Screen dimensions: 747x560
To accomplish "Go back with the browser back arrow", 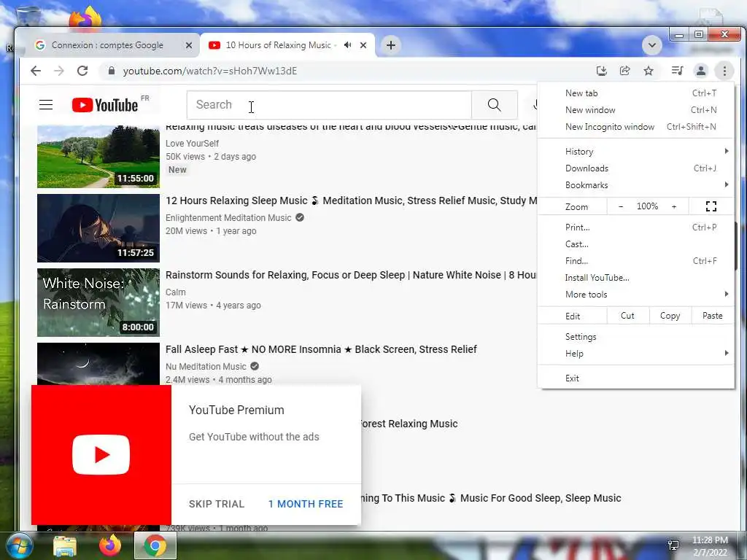I will pos(36,71).
